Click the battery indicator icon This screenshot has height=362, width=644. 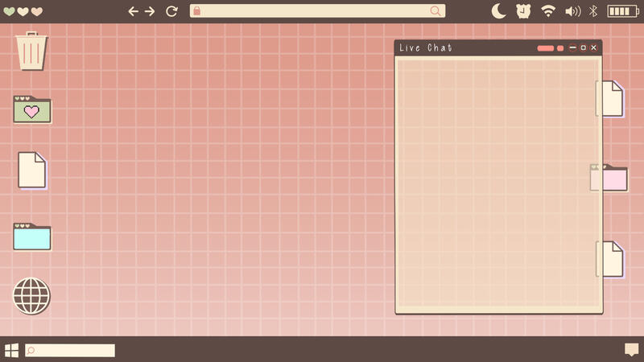[x=623, y=11]
